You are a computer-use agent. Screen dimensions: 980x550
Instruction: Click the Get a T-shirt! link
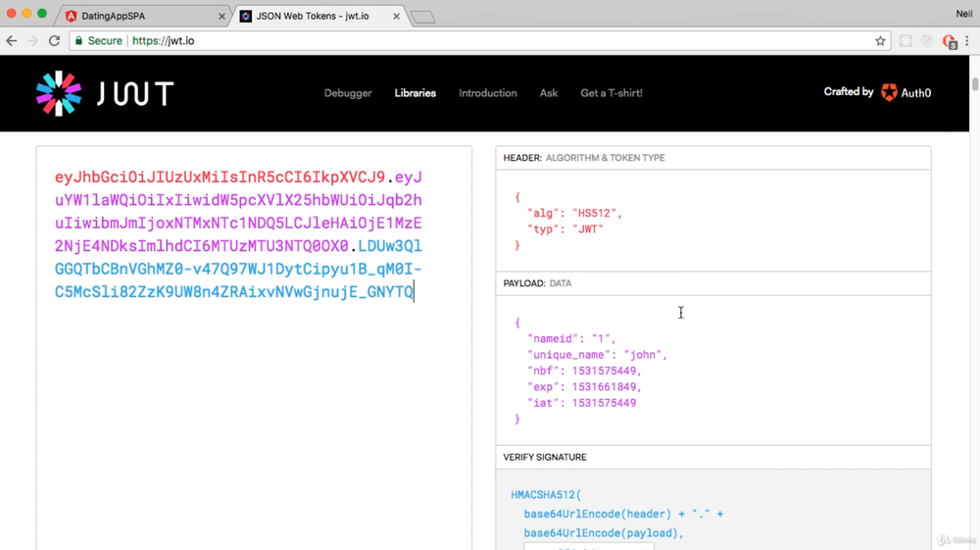tap(611, 93)
